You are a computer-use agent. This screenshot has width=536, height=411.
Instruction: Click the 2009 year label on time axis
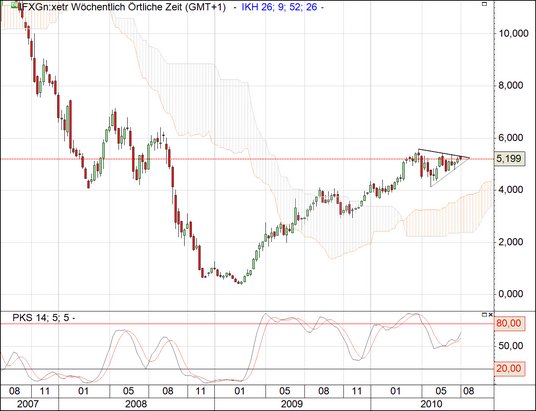(x=292, y=404)
